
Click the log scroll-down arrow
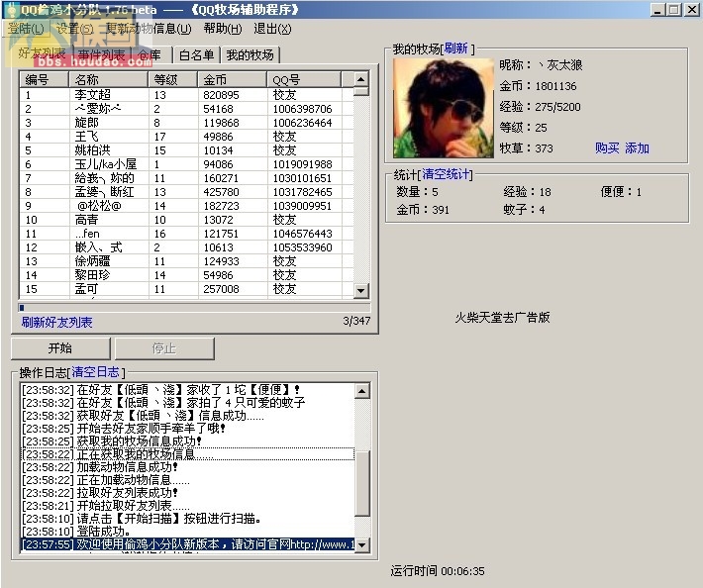pyautogui.click(x=361, y=545)
